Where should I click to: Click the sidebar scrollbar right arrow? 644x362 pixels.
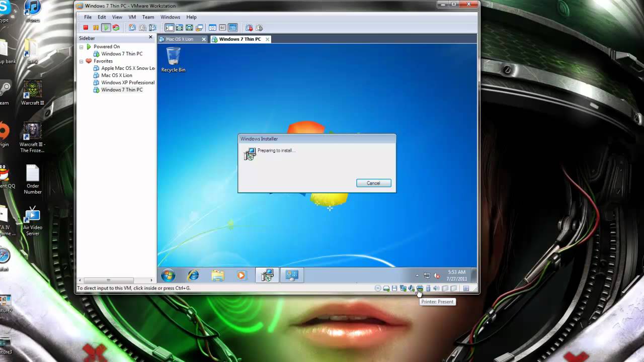pyautogui.click(x=151, y=280)
